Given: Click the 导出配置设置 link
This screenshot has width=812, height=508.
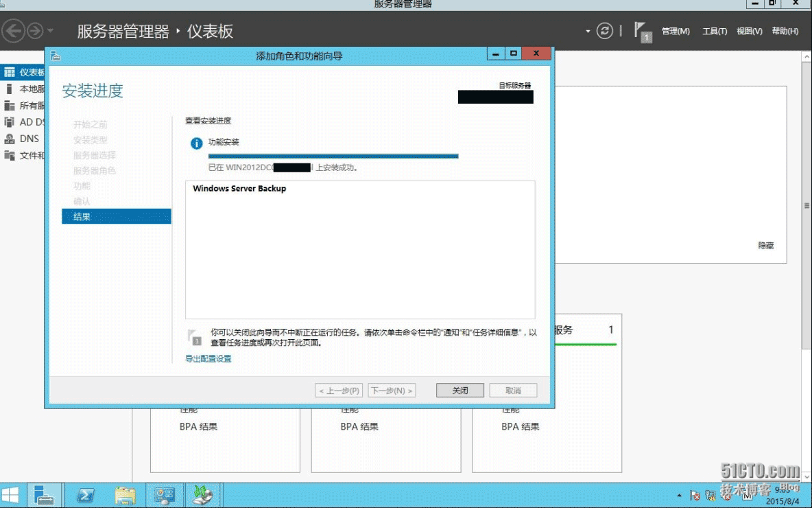Looking at the screenshot, I should click(208, 359).
